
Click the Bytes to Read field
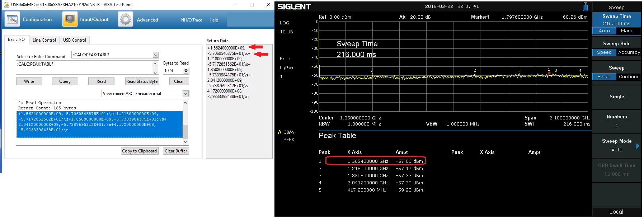[x=174, y=71]
